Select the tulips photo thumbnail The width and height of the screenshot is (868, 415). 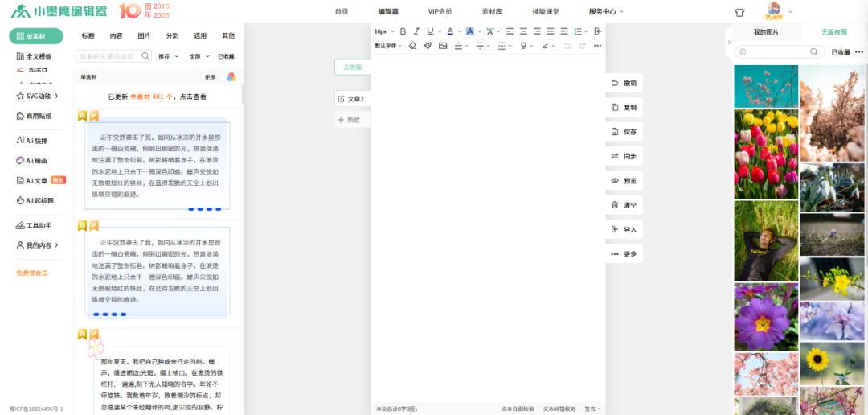point(766,154)
